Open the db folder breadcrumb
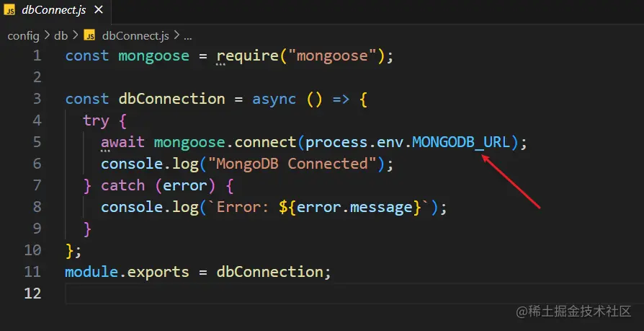 pos(61,36)
